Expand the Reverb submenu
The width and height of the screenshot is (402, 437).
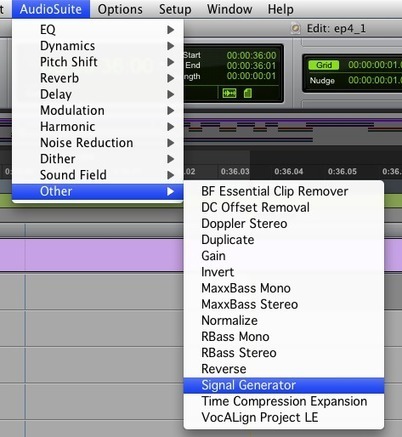click(98, 78)
